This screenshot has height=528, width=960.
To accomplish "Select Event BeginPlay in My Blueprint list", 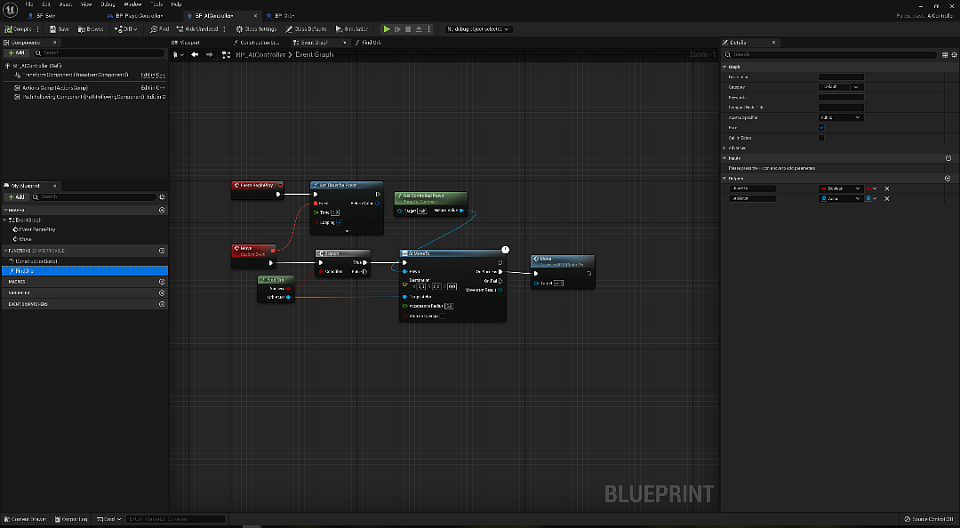I will (x=36, y=229).
